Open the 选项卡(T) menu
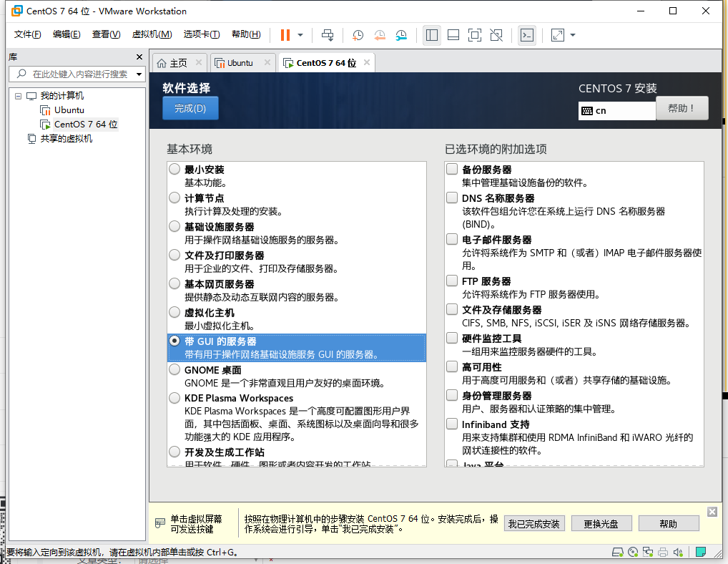The height and width of the screenshot is (564, 728). point(202,34)
